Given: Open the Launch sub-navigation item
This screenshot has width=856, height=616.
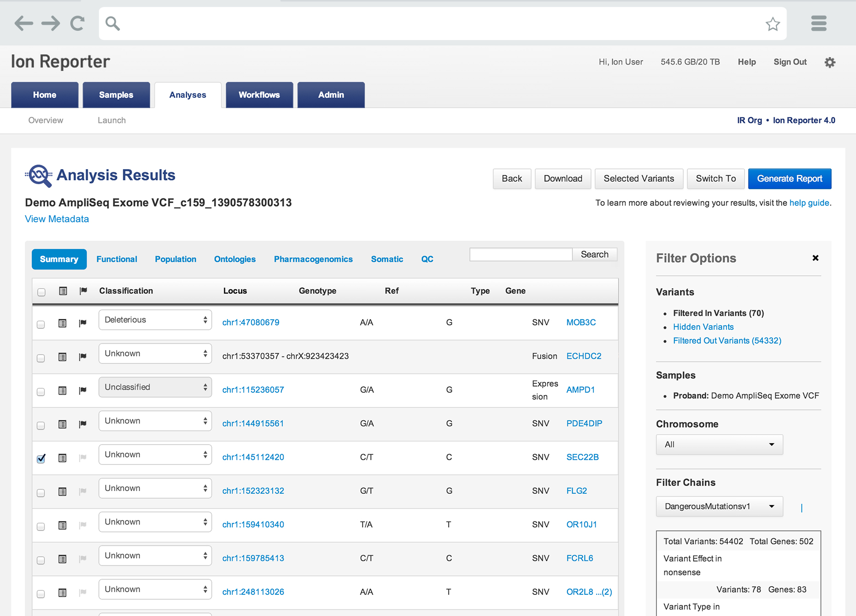Looking at the screenshot, I should pyautogui.click(x=112, y=120).
